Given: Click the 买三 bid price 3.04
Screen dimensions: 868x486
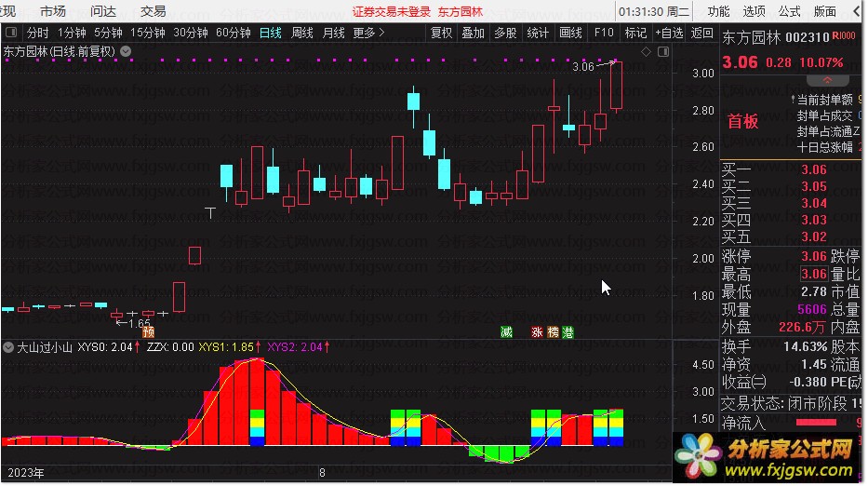Looking at the screenshot, I should 814,203.
